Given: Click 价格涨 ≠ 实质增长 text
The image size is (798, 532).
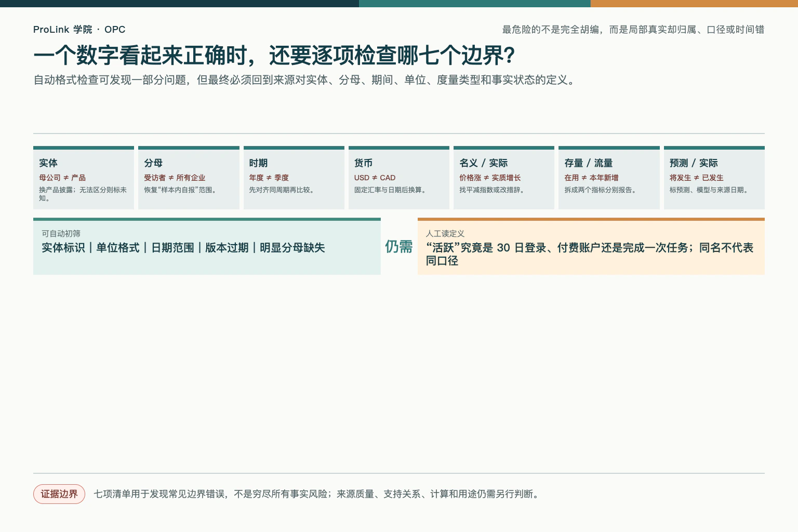Looking at the screenshot, I should 490,178.
